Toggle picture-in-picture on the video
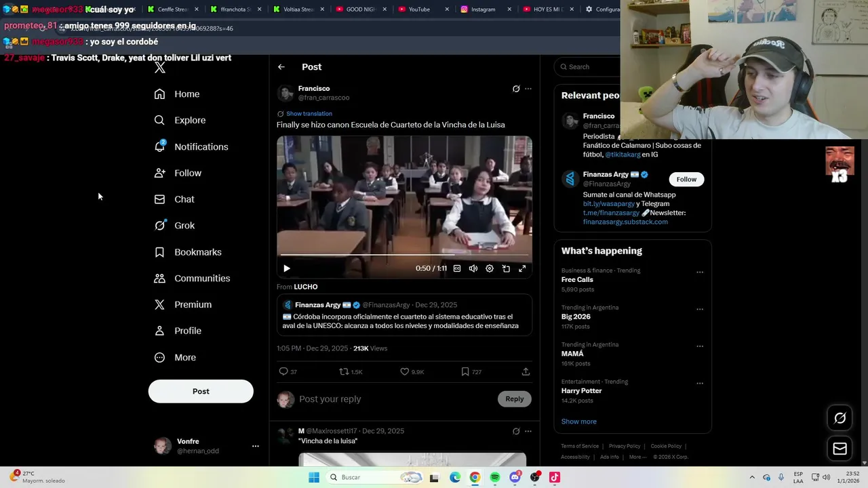The width and height of the screenshot is (868, 488). click(x=506, y=269)
